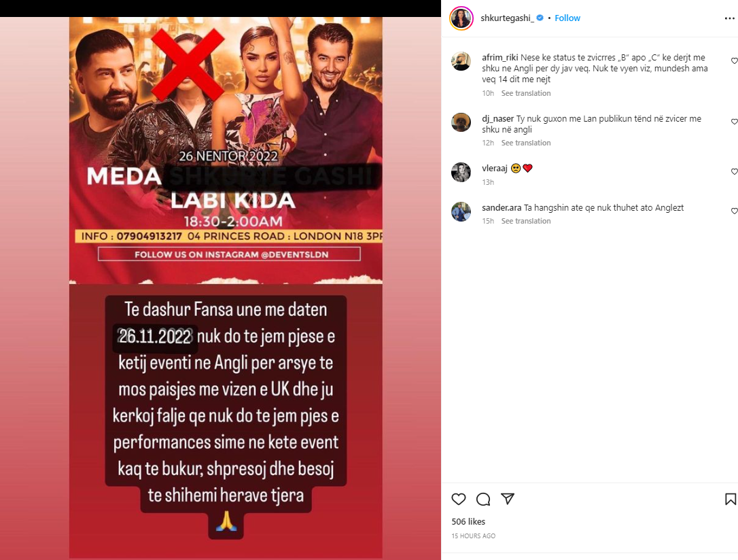The height and width of the screenshot is (560, 738).
Task: See translation of afrim_riki's comment
Action: coord(526,93)
